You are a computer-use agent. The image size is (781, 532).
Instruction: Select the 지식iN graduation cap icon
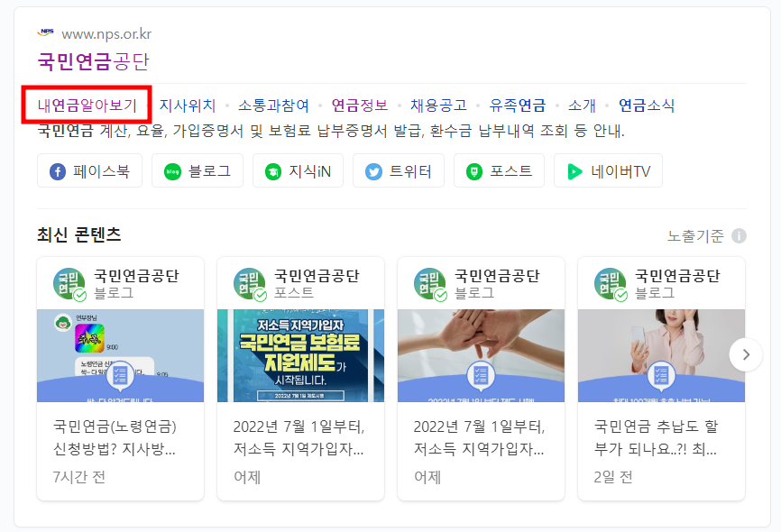273,172
